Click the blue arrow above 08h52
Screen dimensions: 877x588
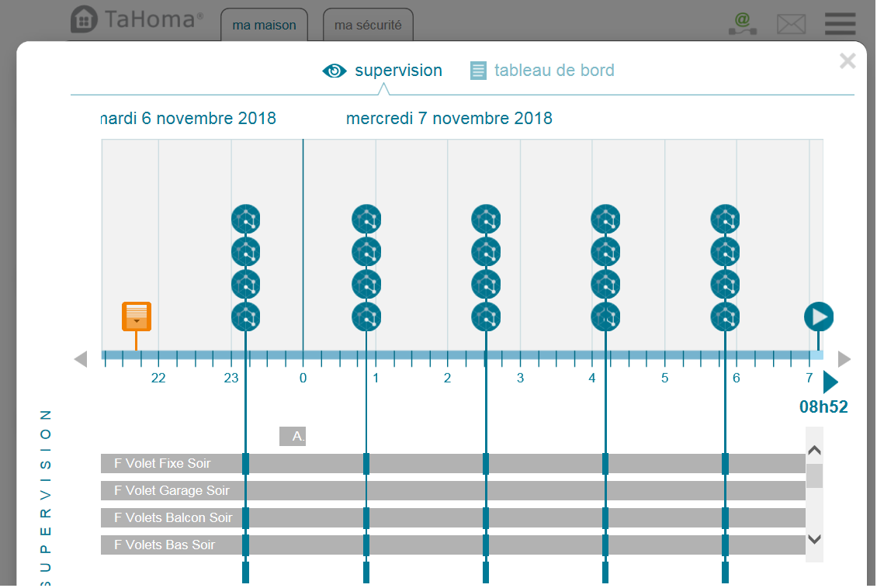[830, 382]
